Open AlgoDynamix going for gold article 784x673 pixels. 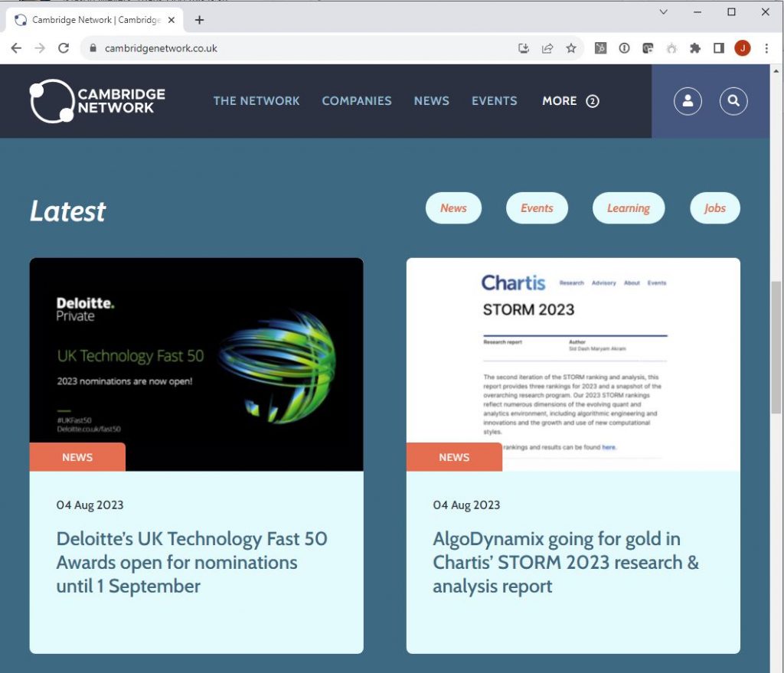[566, 563]
